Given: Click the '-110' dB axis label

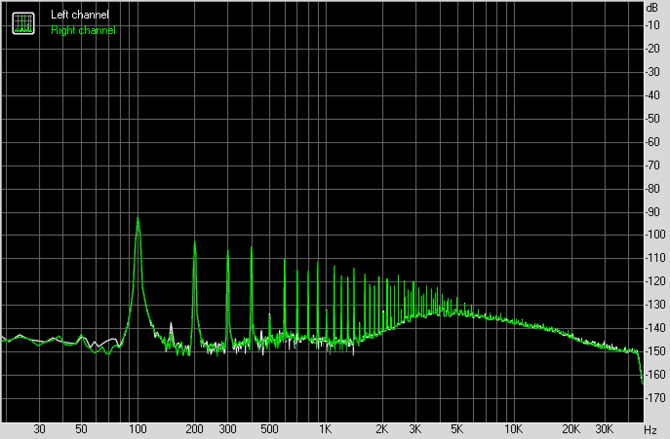Looking at the screenshot, I should click(655, 258).
